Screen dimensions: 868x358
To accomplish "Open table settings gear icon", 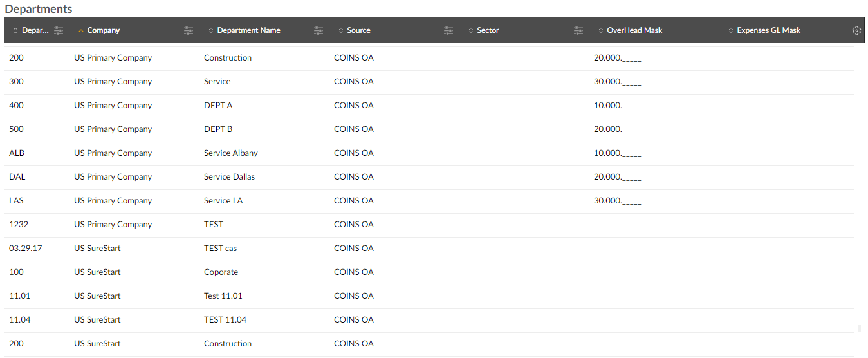I will pos(856,30).
